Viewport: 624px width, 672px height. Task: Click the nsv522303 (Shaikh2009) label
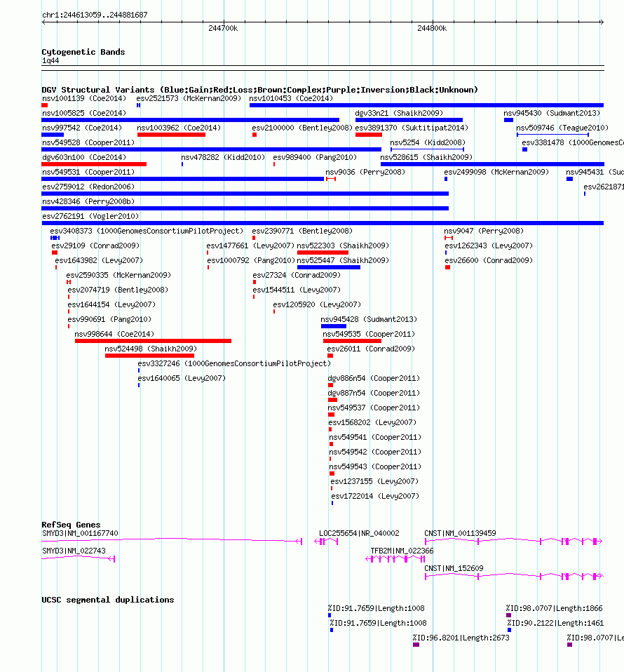pos(343,246)
